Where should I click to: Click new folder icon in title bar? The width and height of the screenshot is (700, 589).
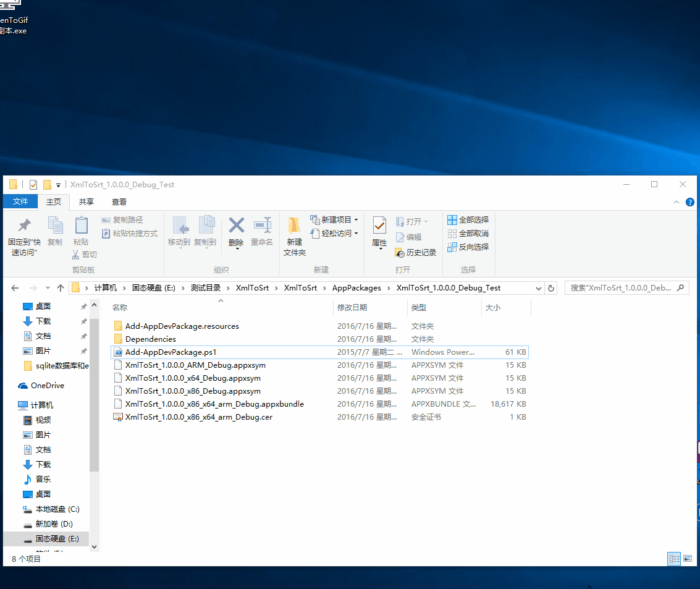[47, 184]
